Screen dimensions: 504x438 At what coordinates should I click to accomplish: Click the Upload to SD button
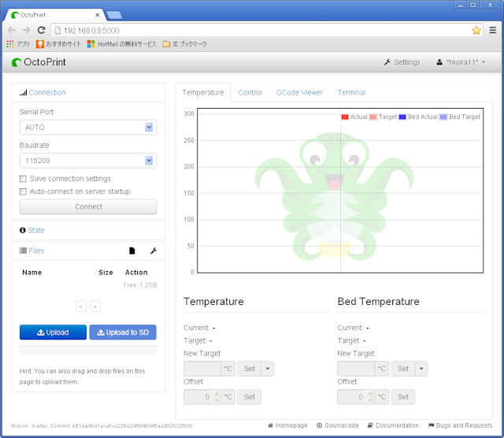point(123,332)
